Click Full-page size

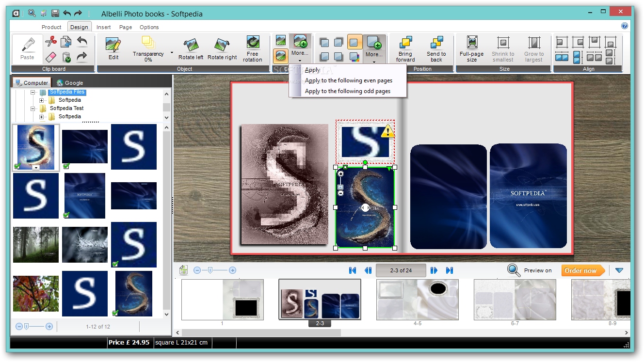[472, 49]
